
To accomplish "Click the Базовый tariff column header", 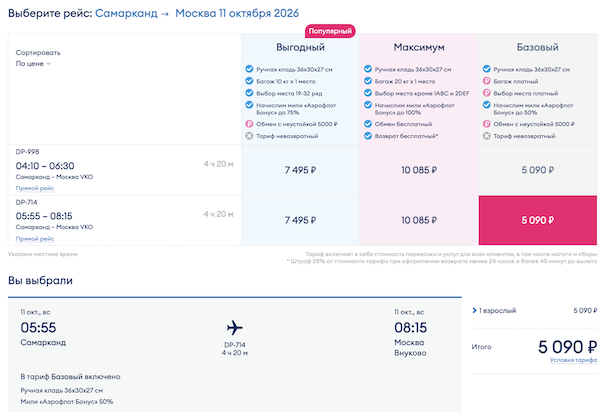I will click(538, 47).
